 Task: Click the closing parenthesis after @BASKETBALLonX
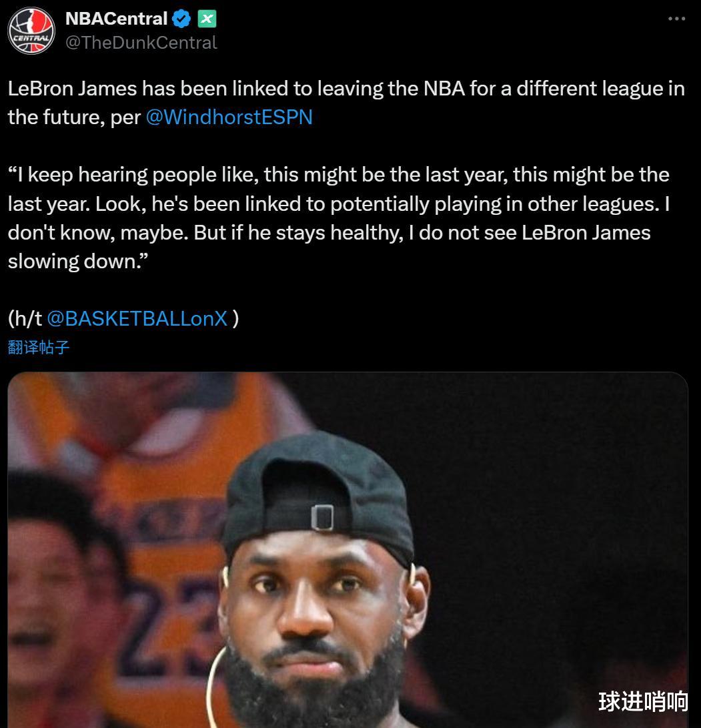click(x=235, y=318)
